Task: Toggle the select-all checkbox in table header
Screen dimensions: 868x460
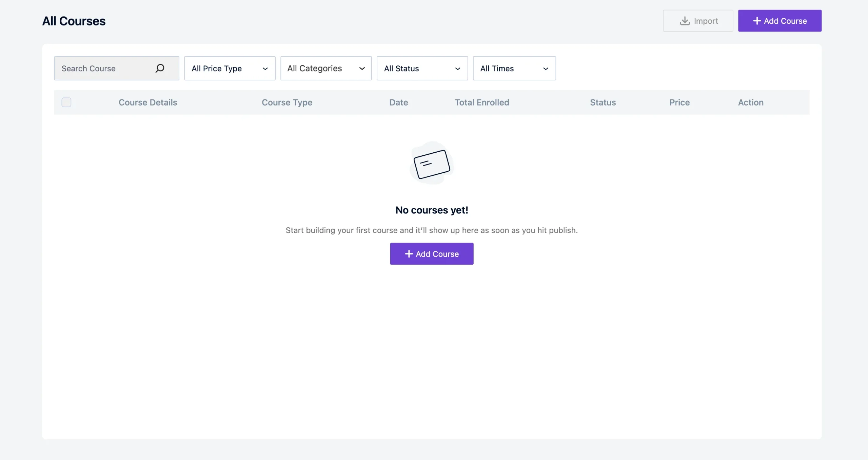Action: pos(66,102)
